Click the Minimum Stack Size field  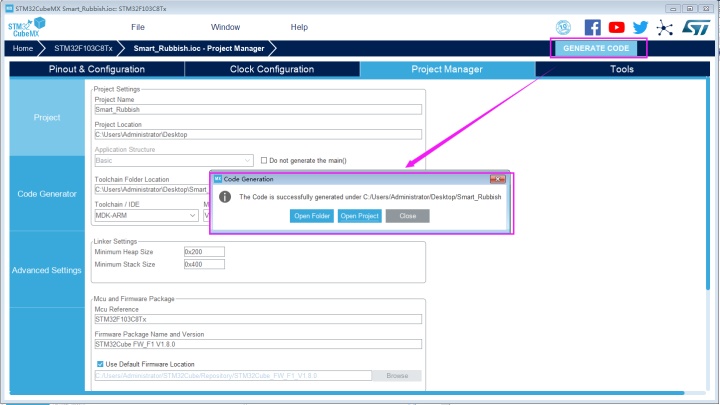coord(204,264)
